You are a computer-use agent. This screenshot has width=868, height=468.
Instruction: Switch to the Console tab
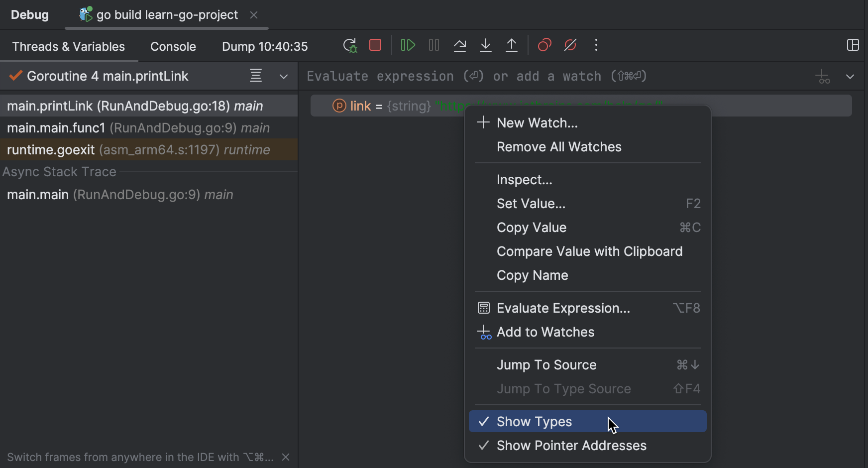(x=173, y=46)
